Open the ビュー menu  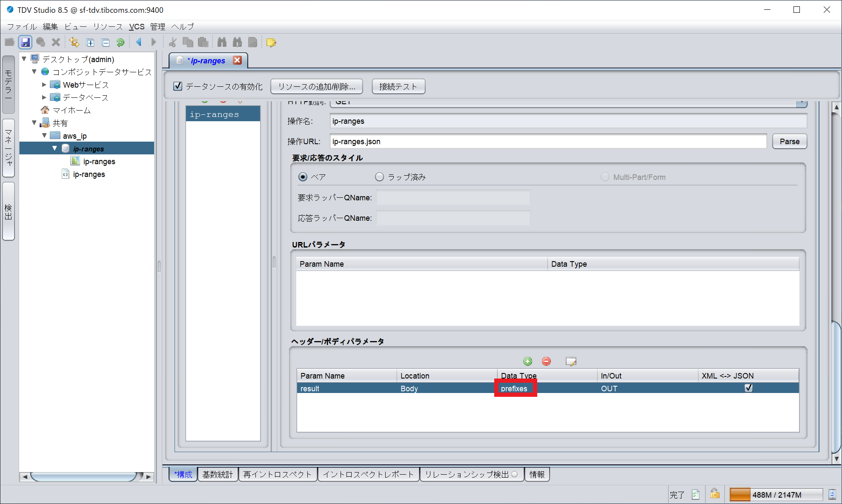pos(75,26)
